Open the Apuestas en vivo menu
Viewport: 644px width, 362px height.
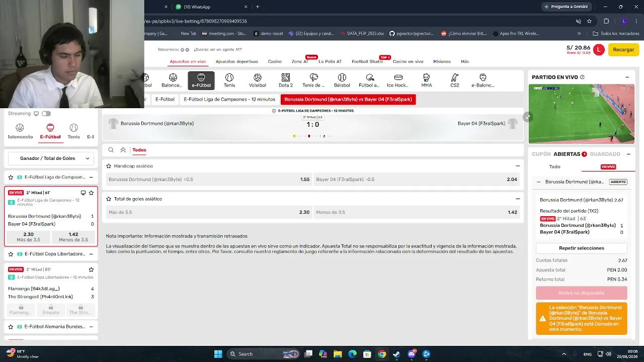188,61
